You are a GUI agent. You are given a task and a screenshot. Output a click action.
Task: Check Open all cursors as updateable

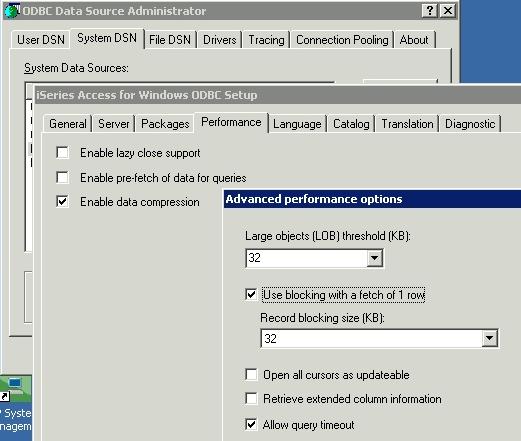251,375
